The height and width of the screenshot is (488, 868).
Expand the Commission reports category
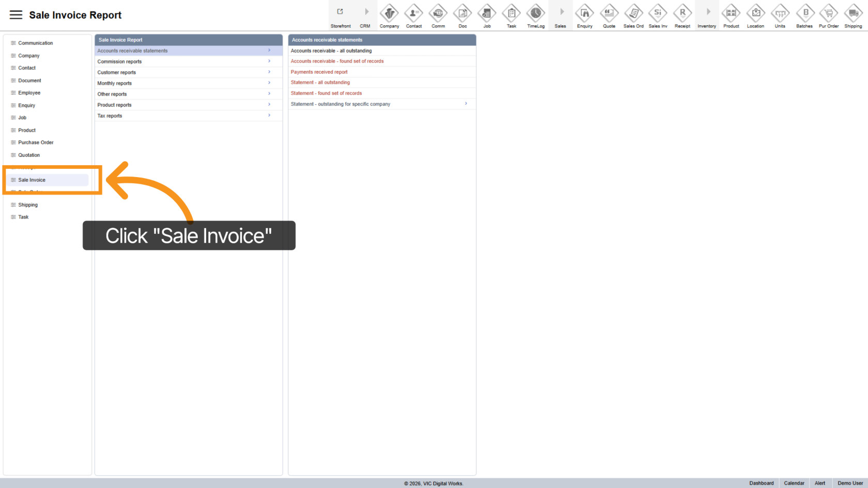pyautogui.click(x=119, y=61)
